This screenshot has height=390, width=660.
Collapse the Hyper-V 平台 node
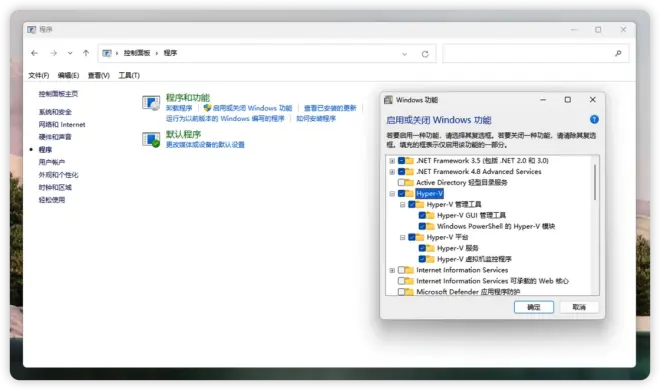(402, 237)
